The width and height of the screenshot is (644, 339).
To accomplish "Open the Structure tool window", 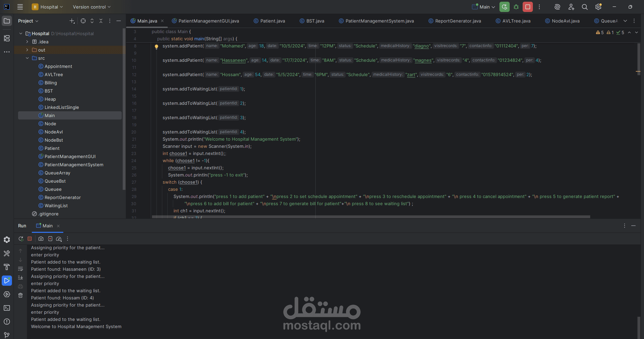I will coord(7,38).
